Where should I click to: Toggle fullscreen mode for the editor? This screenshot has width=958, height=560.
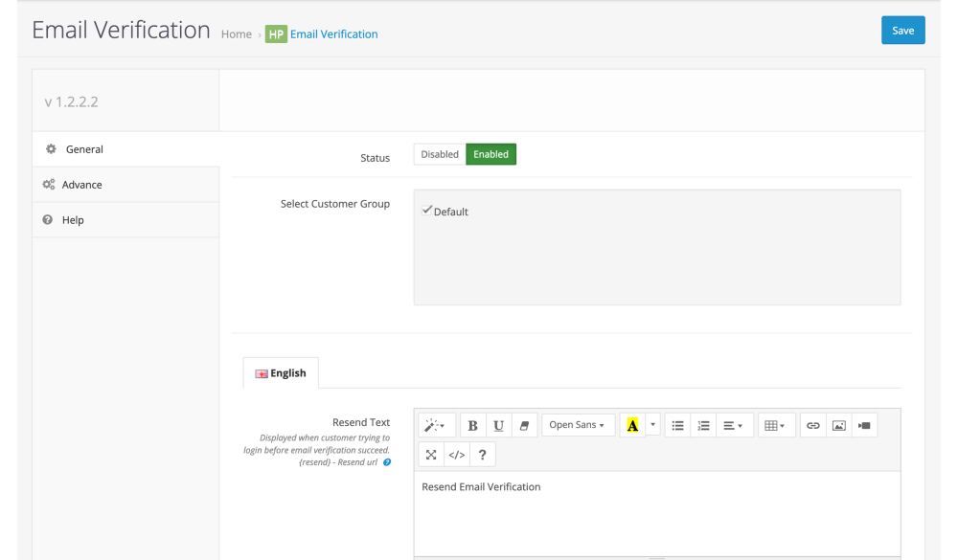(431, 455)
